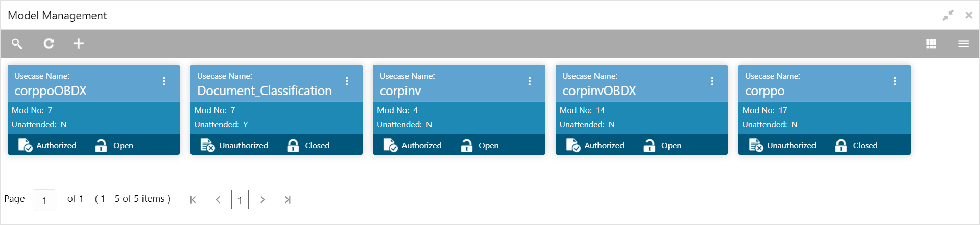This screenshot has width=980, height=225.
Task: Refresh the model list
Action: coord(49,43)
